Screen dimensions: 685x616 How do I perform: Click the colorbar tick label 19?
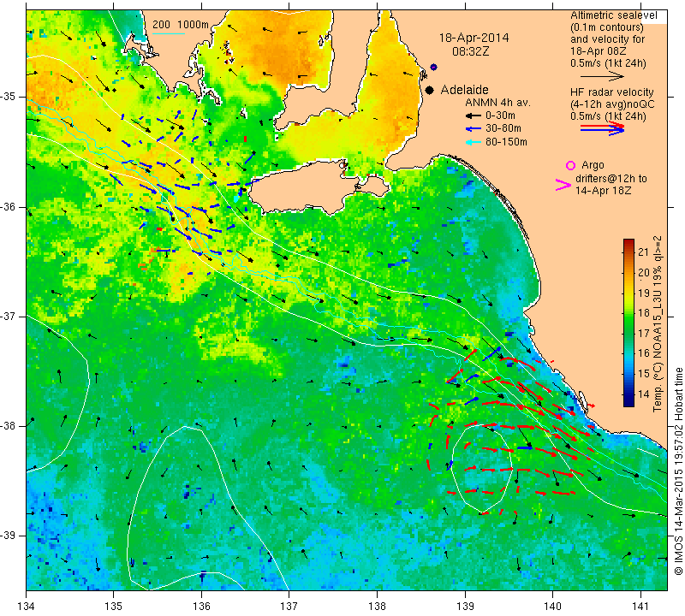(644, 293)
